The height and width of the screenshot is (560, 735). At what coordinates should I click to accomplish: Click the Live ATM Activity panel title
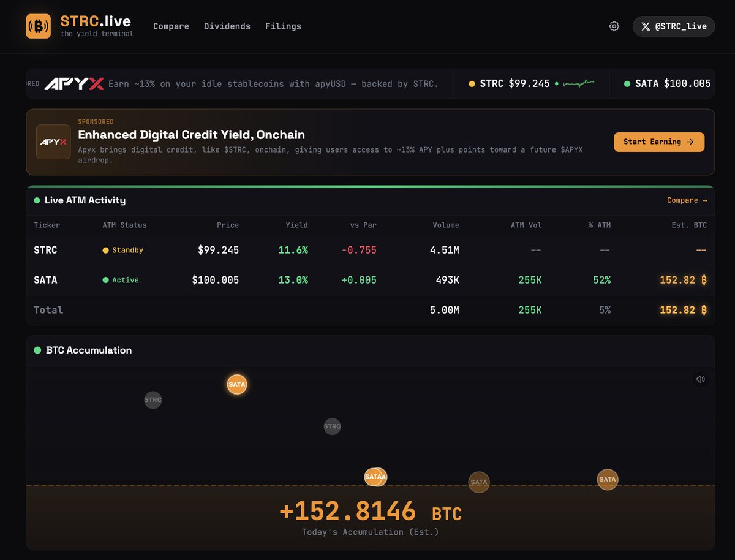pos(85,200)
